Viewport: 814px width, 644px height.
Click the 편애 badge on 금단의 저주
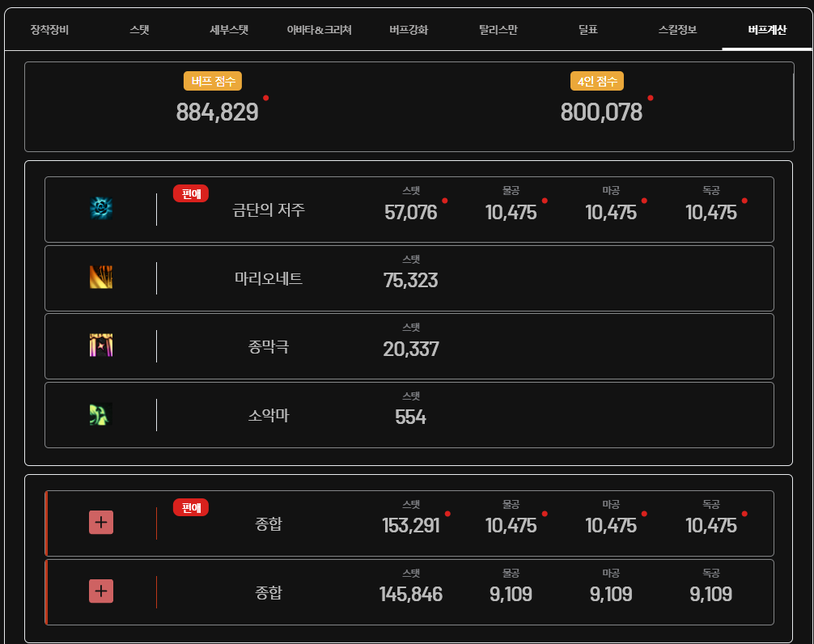pyautogui.click(x=191, y=194)
